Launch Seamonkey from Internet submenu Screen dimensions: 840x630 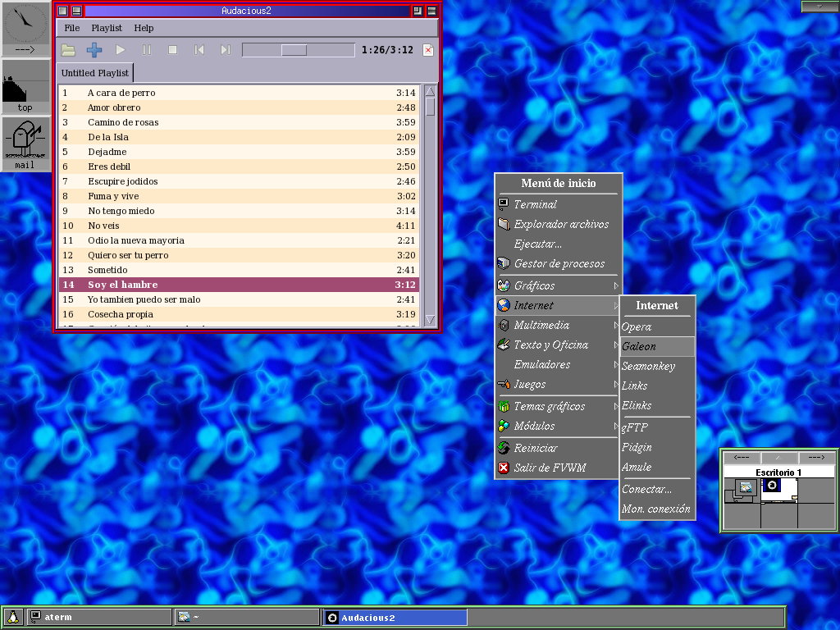pos(657,367)
